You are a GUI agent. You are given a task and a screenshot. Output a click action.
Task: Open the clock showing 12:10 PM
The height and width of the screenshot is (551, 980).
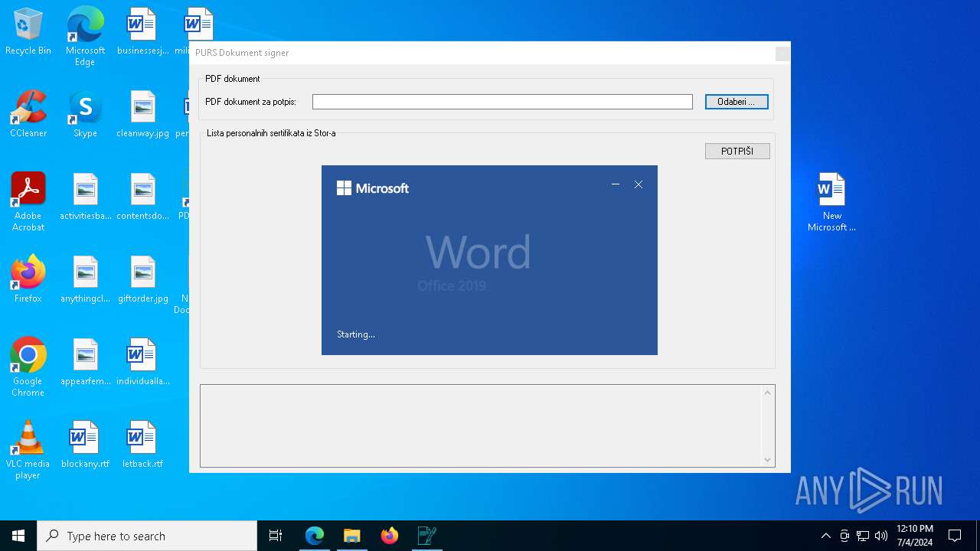[914, 536]
